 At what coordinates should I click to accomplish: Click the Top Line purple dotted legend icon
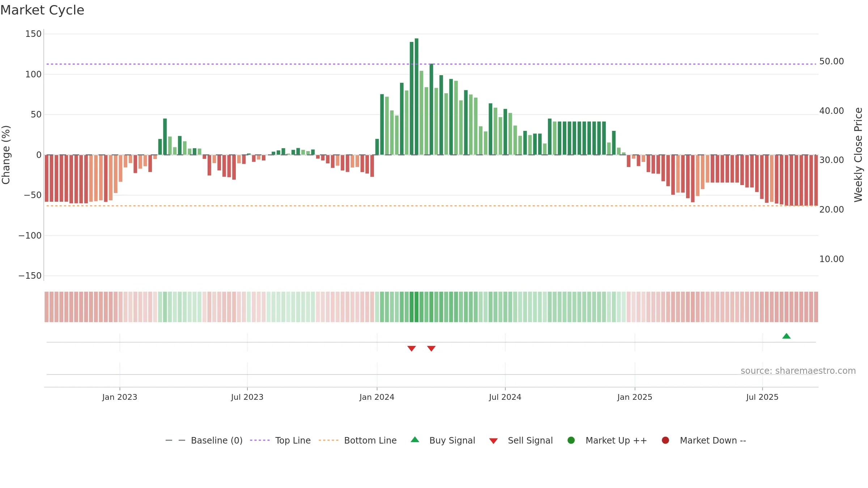click(x=260, y=440)
